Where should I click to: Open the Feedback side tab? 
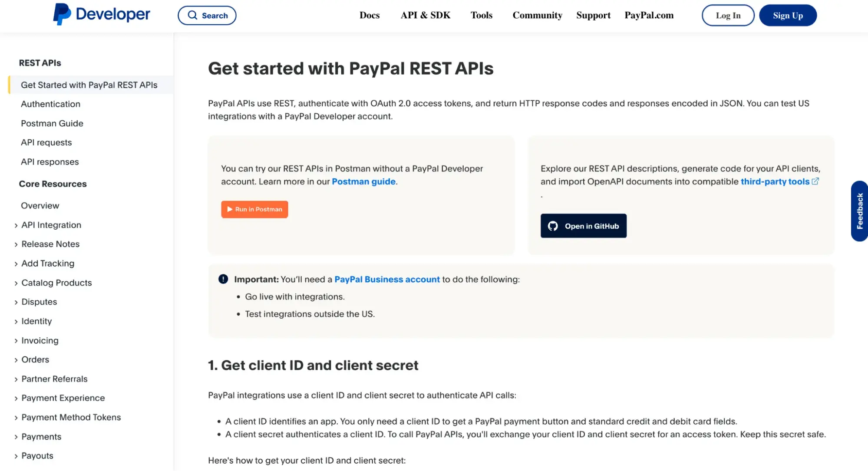859,211
